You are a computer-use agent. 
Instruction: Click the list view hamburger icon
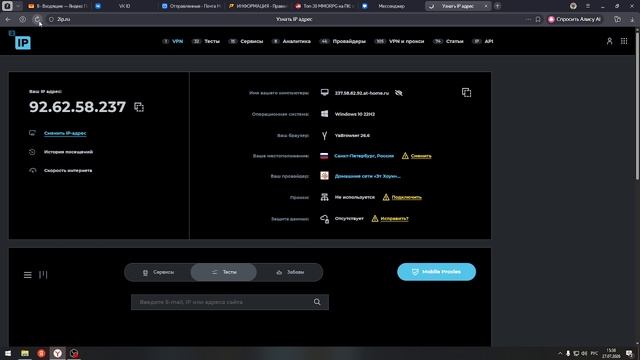pyautogui.click(x=28, y=275)
